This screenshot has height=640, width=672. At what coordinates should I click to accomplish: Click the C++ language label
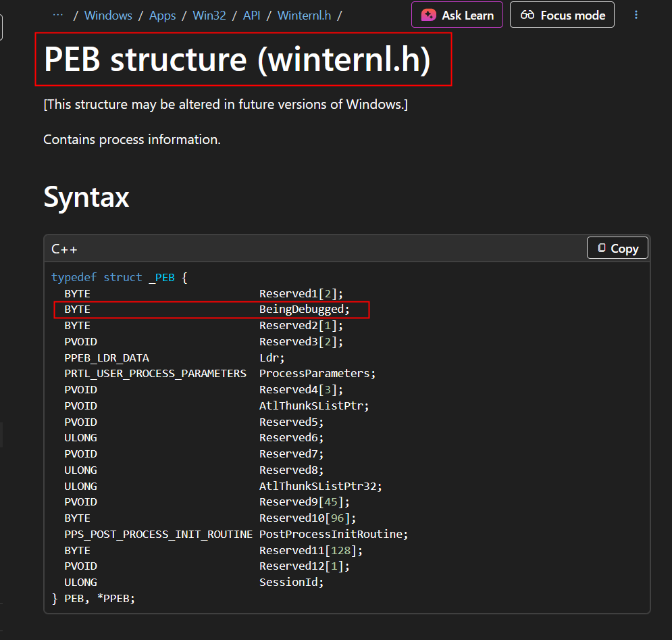(64, 249)
